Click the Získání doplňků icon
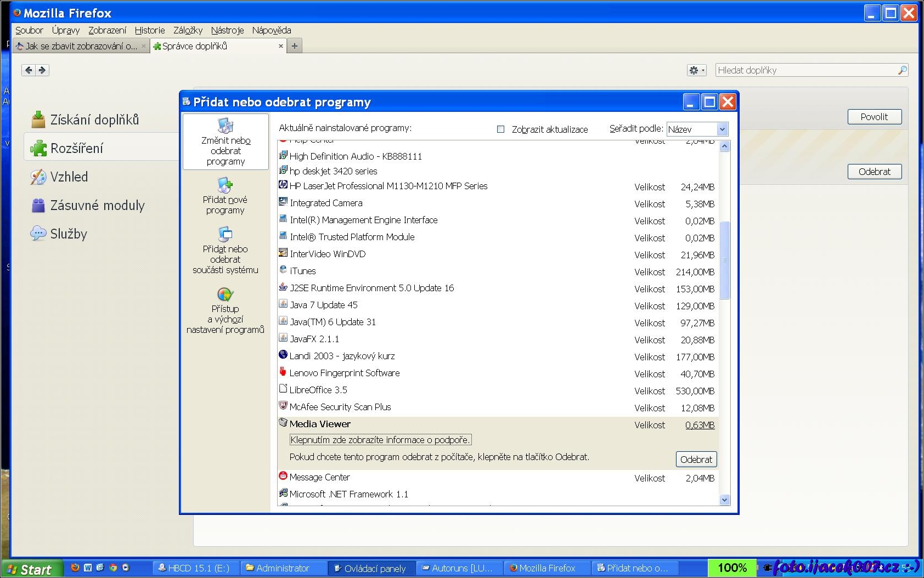The image size is (924, 578). (38, 120)
